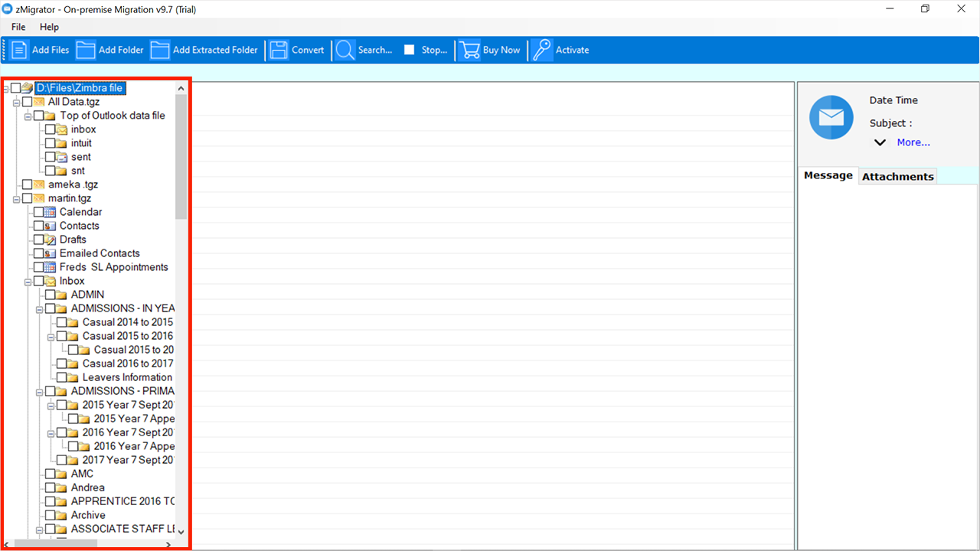Viewport: 980px width, 551px height.
Task: Enable the Contacts folder checkbox
Action: [39, 226]
